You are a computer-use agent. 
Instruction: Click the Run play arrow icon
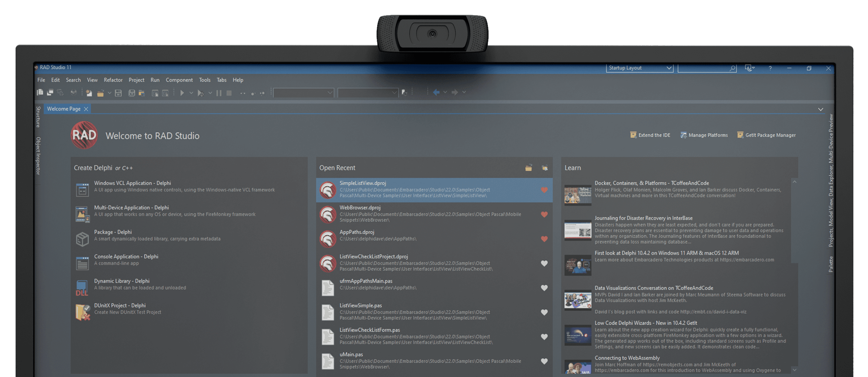coord(182,93)
